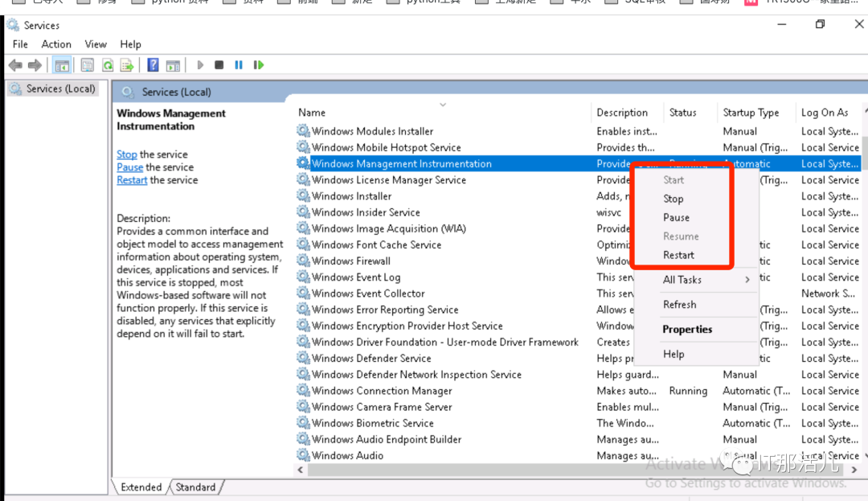Click the Pause the service link

click(x=130, y=167)
